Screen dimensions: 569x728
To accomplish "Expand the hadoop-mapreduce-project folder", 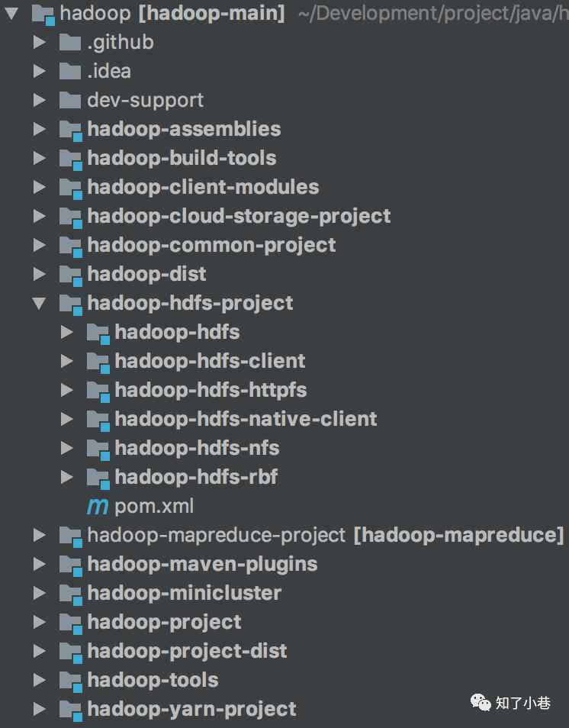I will pyautogui.click(x=39, y=536).
